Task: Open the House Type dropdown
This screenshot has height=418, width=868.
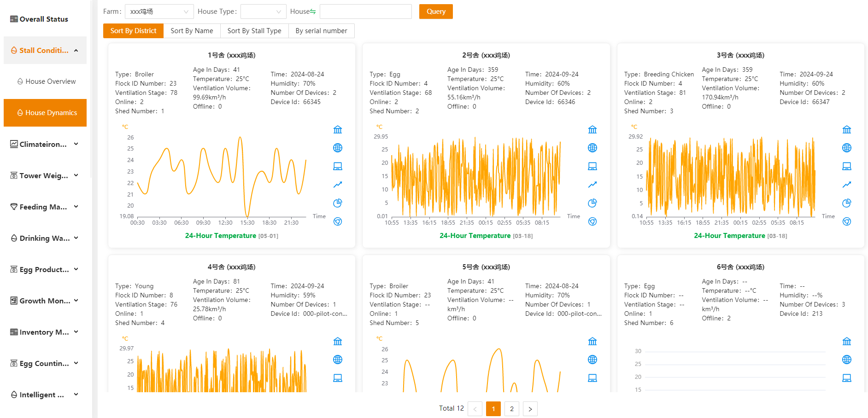Action: click(264, 12)
